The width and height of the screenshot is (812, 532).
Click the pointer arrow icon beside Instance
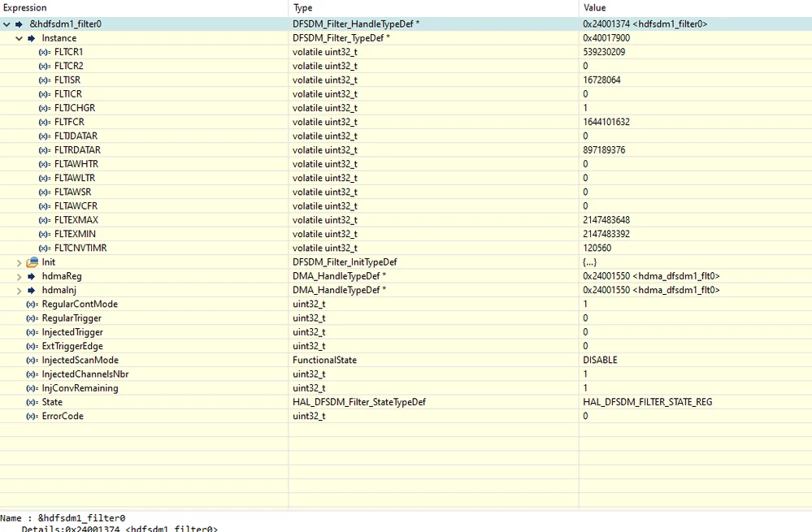32,38
